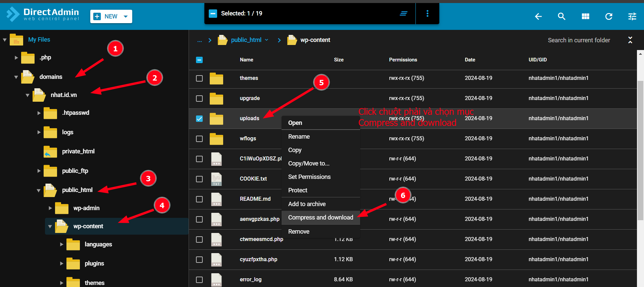Image resolution: width=644 pixels, height=287 pixels.
Task: Click the upgrade folder icon
Action: [216, 98]
